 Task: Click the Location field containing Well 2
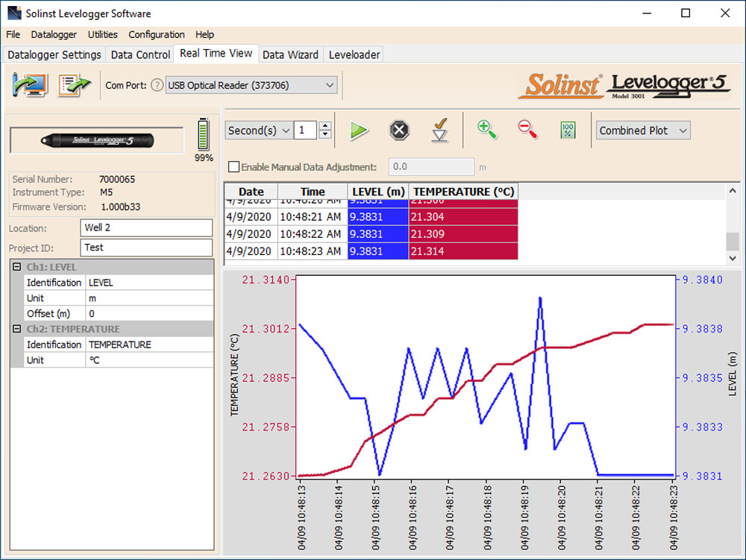click(x=146, y=227)
